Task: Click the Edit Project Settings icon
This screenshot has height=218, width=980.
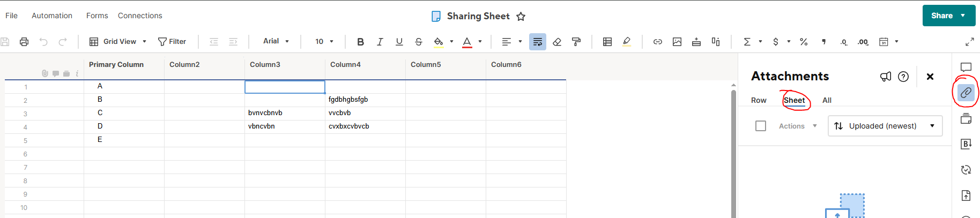Action: pos(716,42)
